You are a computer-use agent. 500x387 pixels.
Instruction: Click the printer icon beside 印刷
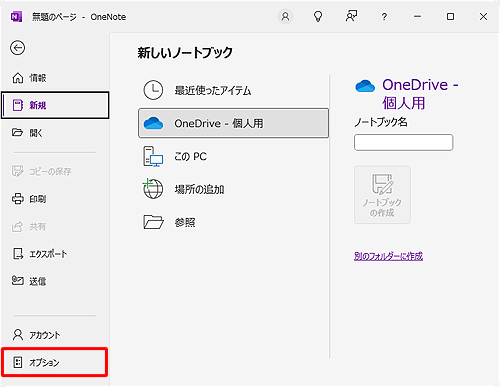coord(18,199)
